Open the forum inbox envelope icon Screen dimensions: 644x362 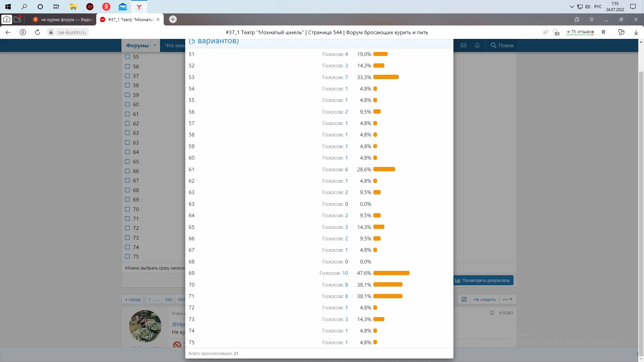click(x=464, y=45)
